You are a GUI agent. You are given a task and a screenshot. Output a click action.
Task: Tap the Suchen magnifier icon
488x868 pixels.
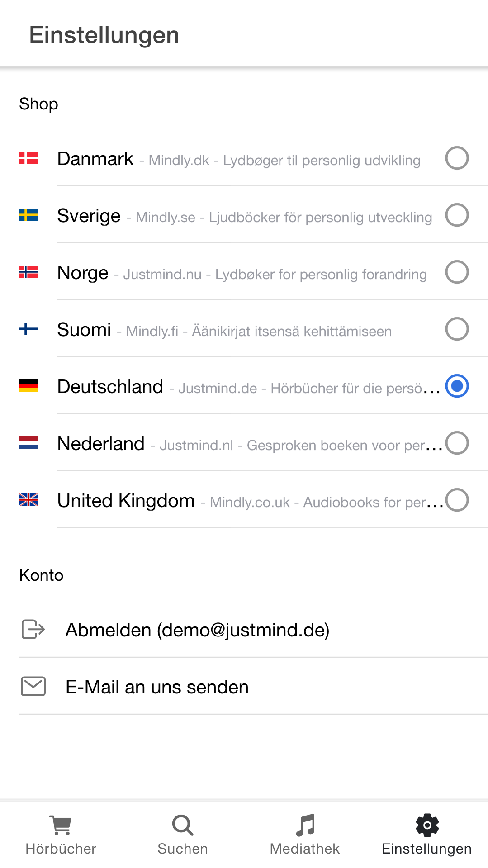tap(183, 825)
